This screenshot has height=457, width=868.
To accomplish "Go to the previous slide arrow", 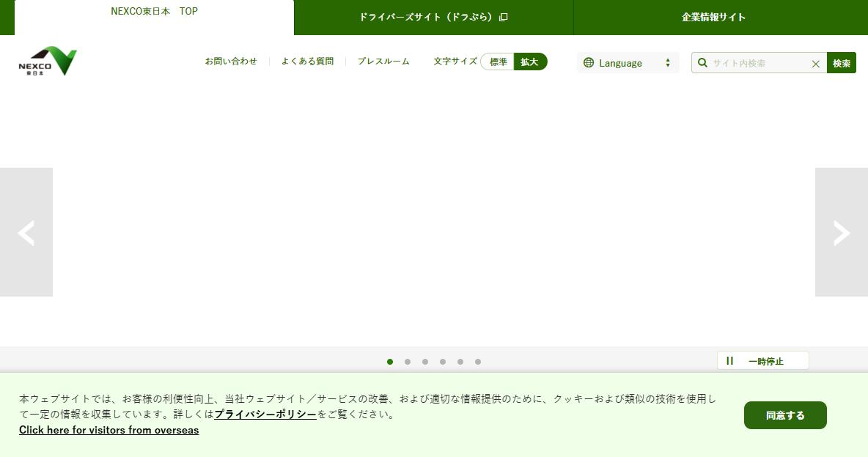I will click(26, 232).
